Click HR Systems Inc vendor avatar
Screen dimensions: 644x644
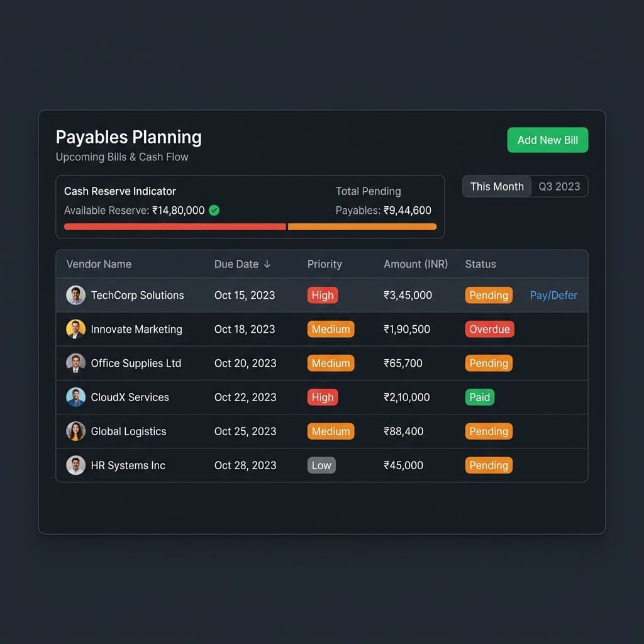[x=75, y=465]
